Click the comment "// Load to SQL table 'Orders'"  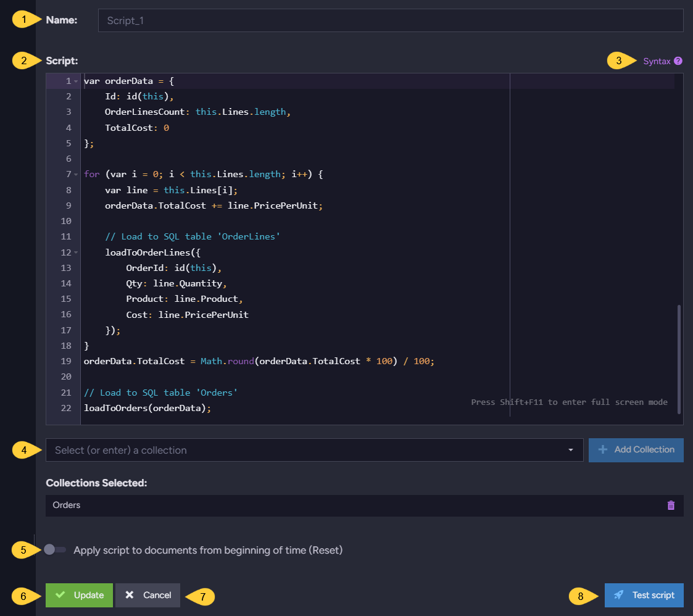point(160,393)
